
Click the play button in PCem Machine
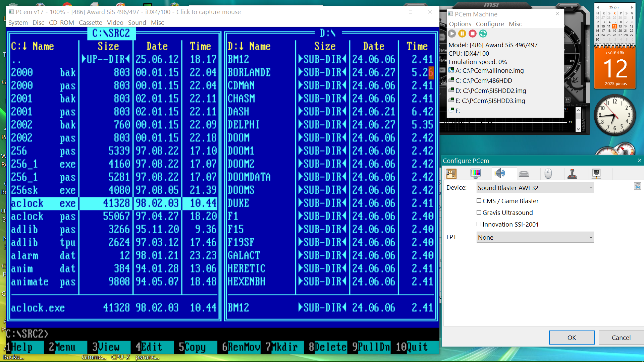pyautogui.click(x=452, y=34)
